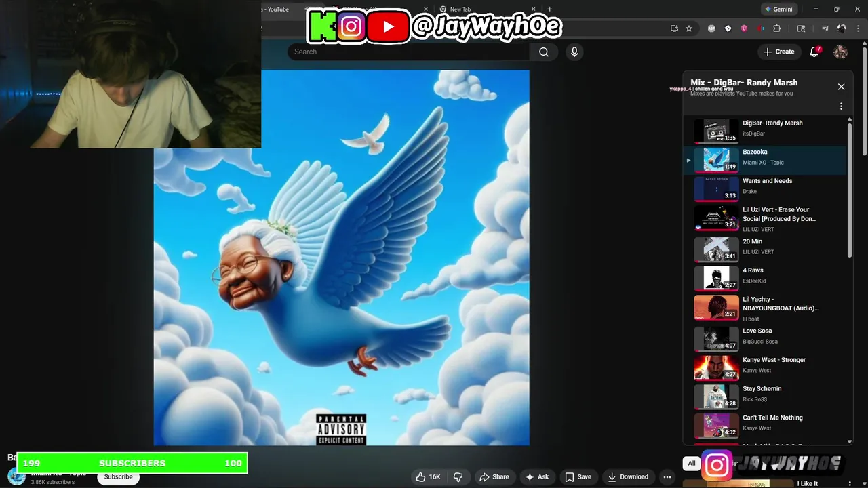Open the Gemini button in Chrome
868x488 pixels.
(778, 9)
